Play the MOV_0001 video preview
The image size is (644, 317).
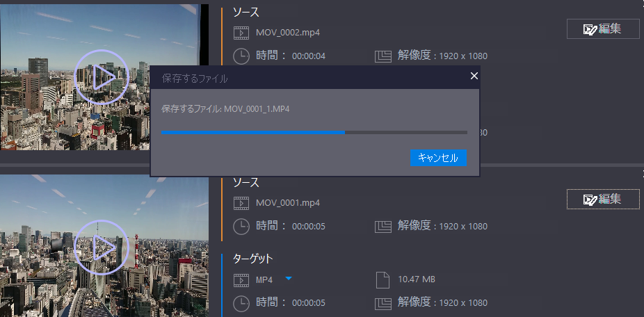[101, 246]
